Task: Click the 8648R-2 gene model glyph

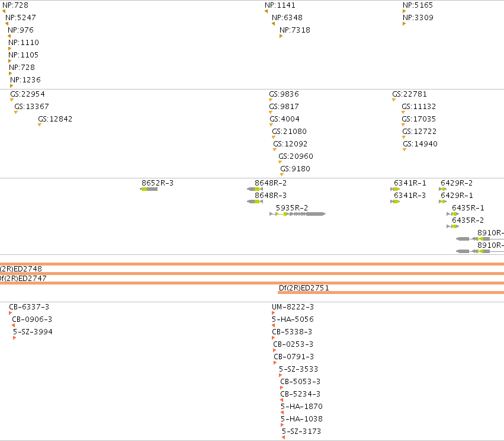Action: point(255,189)
